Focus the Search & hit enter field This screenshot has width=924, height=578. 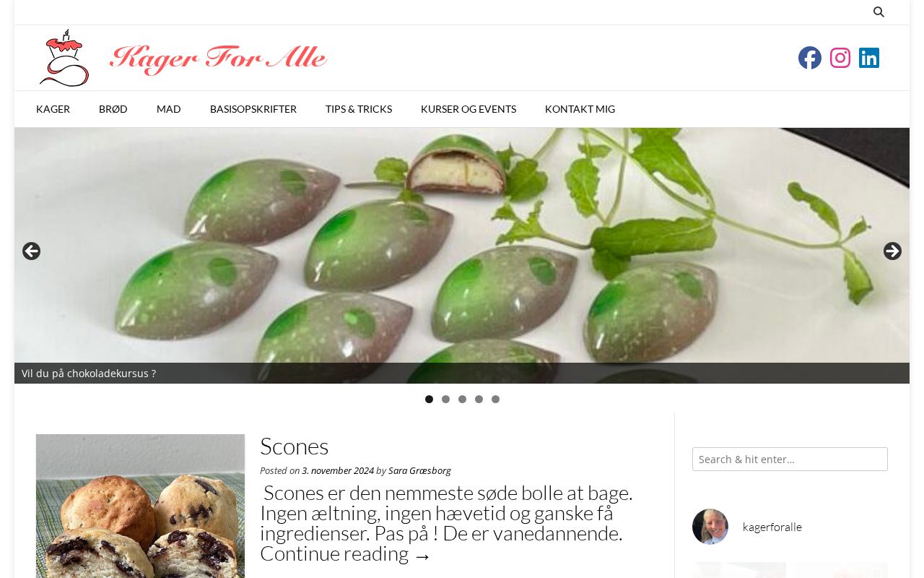point(790,460)
